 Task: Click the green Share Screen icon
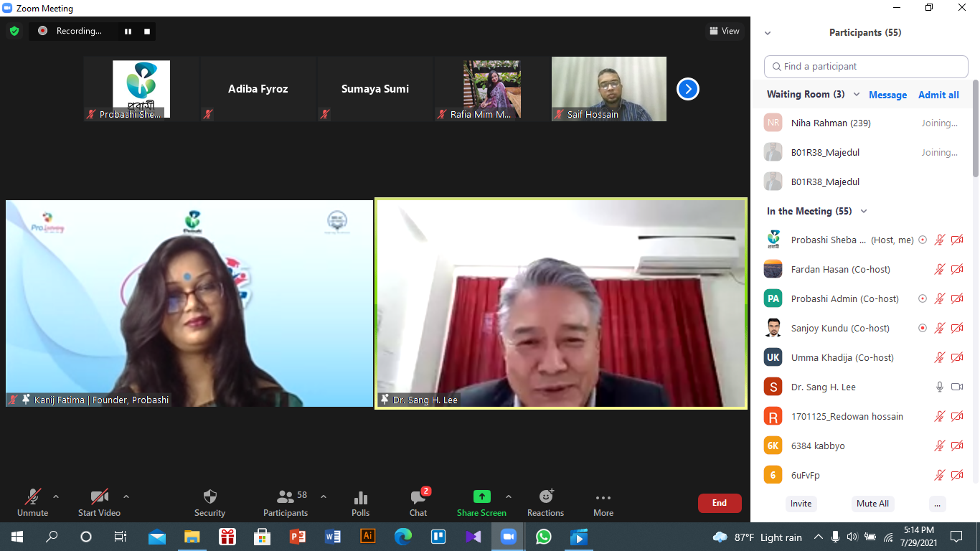[x=481, y=496]
